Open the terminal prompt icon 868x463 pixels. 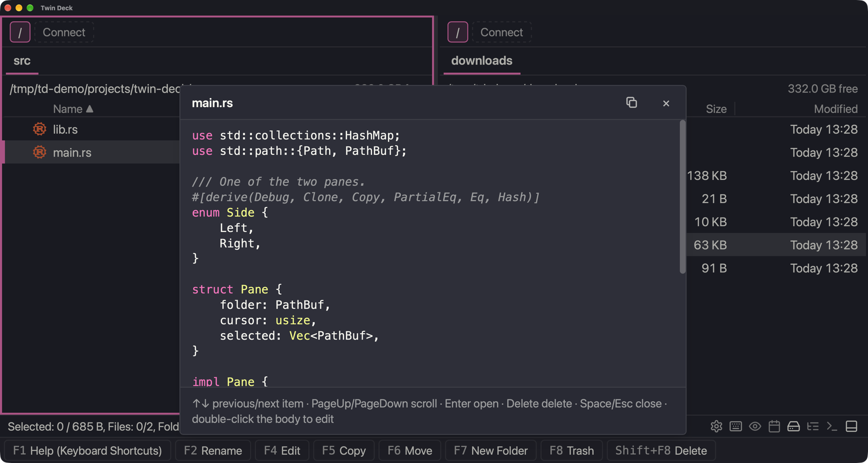pyautogui.click(x=832, y=426)
